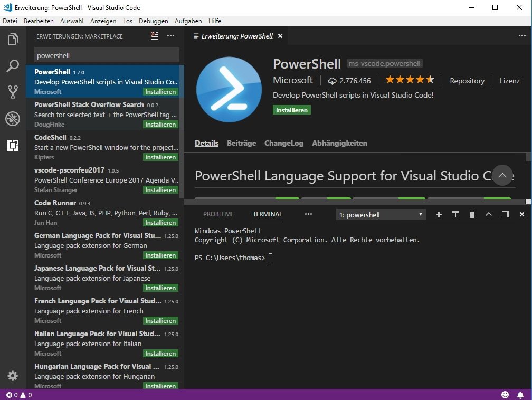Image resolution: width=532 pixels, height=400 pixels.
Task: Add a new terminal with the plus icon
Action: point(439,214)
